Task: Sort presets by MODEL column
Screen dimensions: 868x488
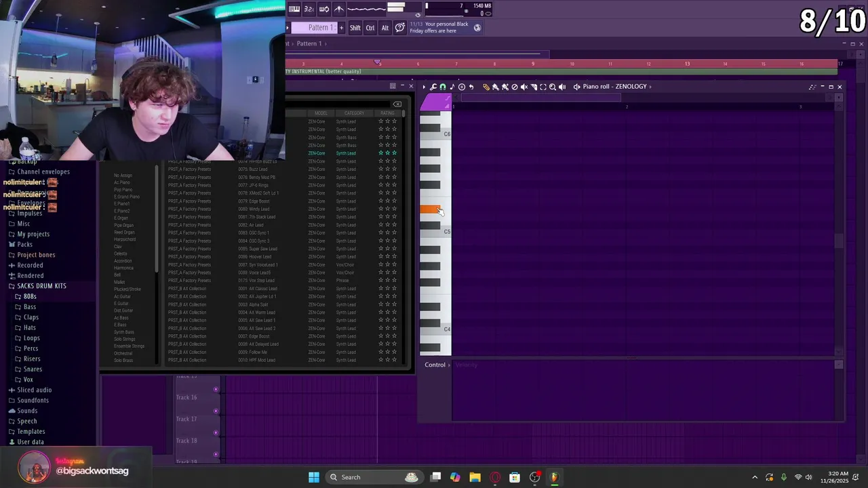Action: (x=321, y=113)
